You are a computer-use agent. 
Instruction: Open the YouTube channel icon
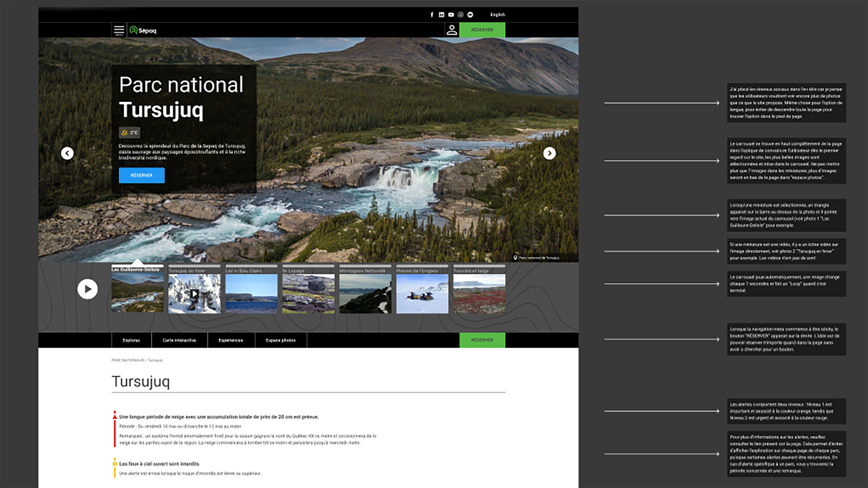pyautogui.click(x=451, y=15)
